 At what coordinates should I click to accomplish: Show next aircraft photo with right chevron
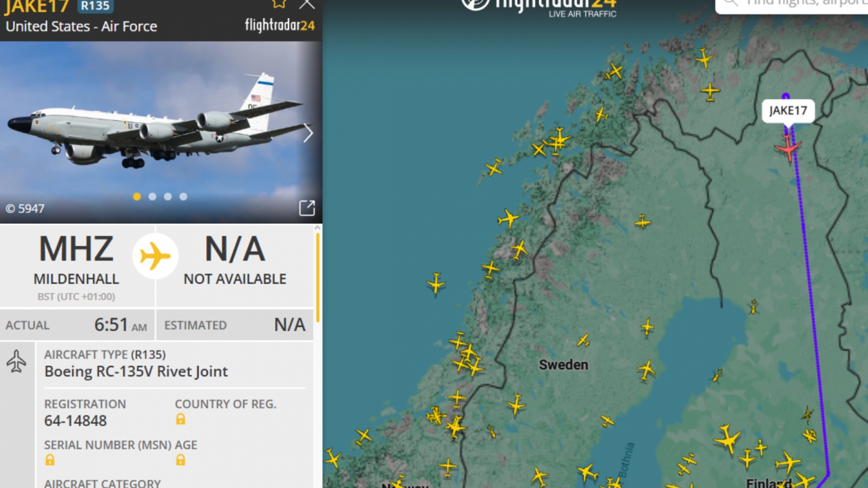[x=308, y=133]
